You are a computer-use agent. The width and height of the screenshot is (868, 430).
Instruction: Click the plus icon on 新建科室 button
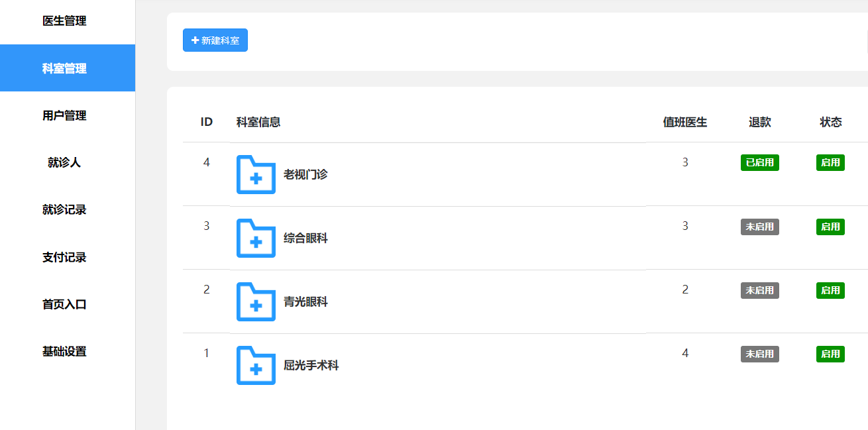pos(195,40)
